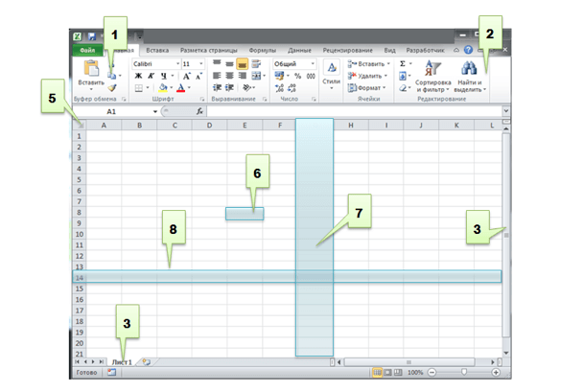The image size is (583, 392).
Task: Click the insert function fx icon
Action: [x=199, y=112]
